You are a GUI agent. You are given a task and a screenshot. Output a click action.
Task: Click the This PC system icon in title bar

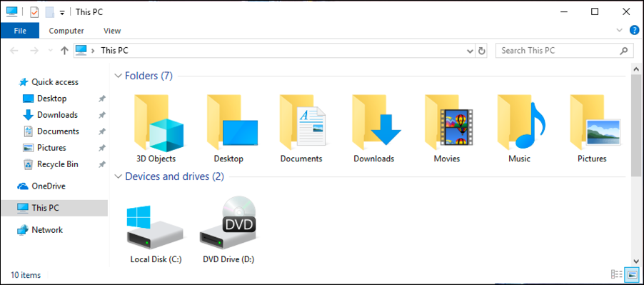point(12,12)
